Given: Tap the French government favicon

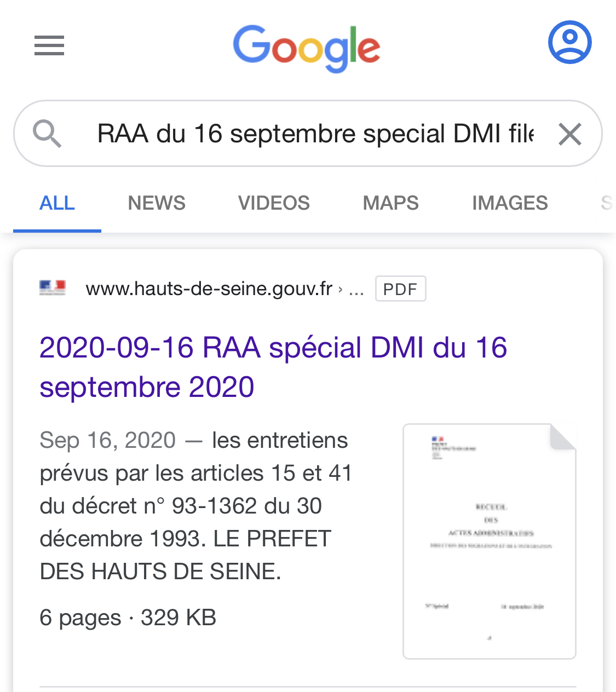Looking at the screenshot, I should [53, 288].
